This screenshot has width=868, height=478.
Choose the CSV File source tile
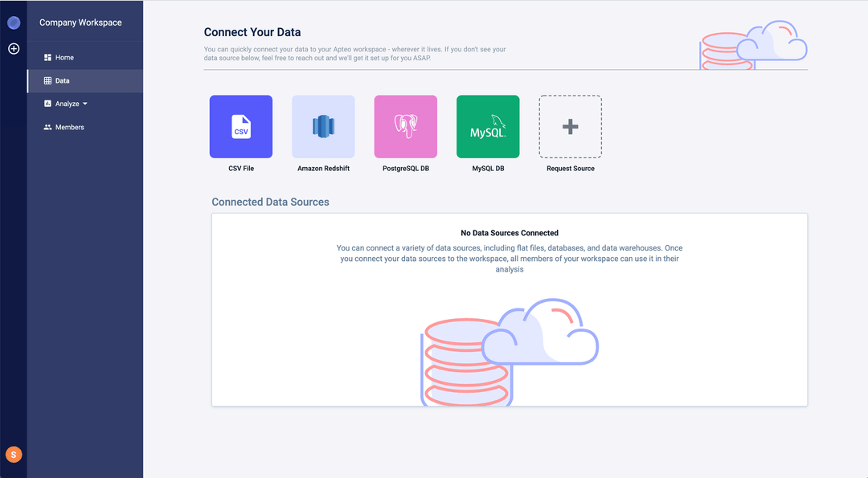[241, 127]
